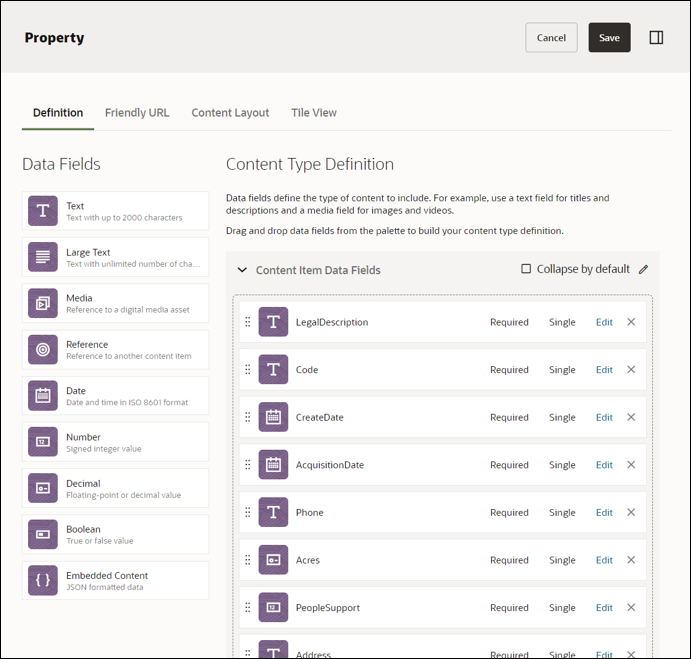Select the Media data field icon
The width and height of the screenshot is (691, 659).
(x=43, y=303)
